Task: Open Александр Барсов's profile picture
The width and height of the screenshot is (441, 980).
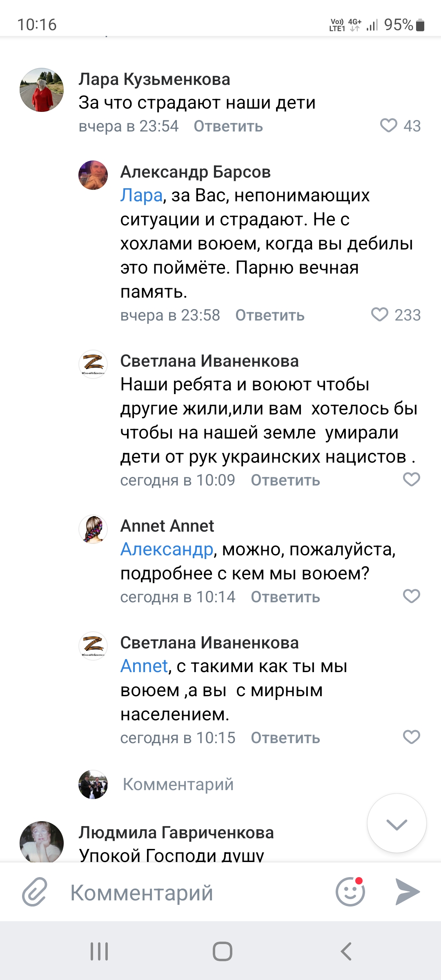Action: 93,175
